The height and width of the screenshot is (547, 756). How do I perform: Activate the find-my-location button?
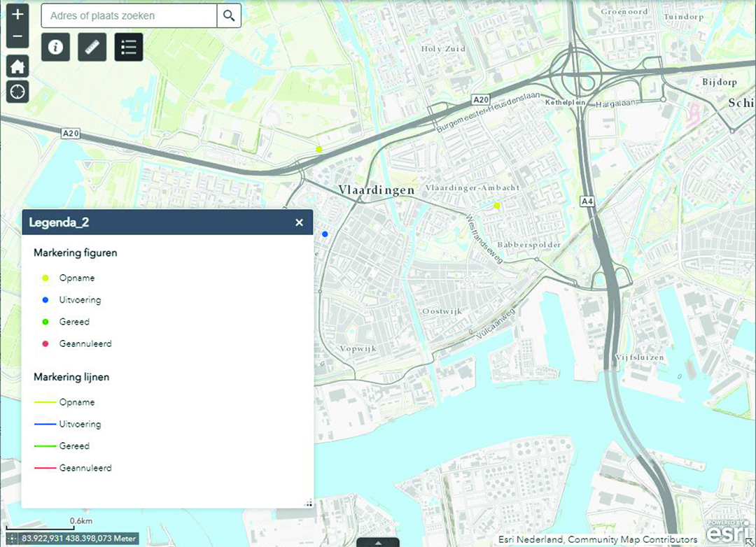17,92
